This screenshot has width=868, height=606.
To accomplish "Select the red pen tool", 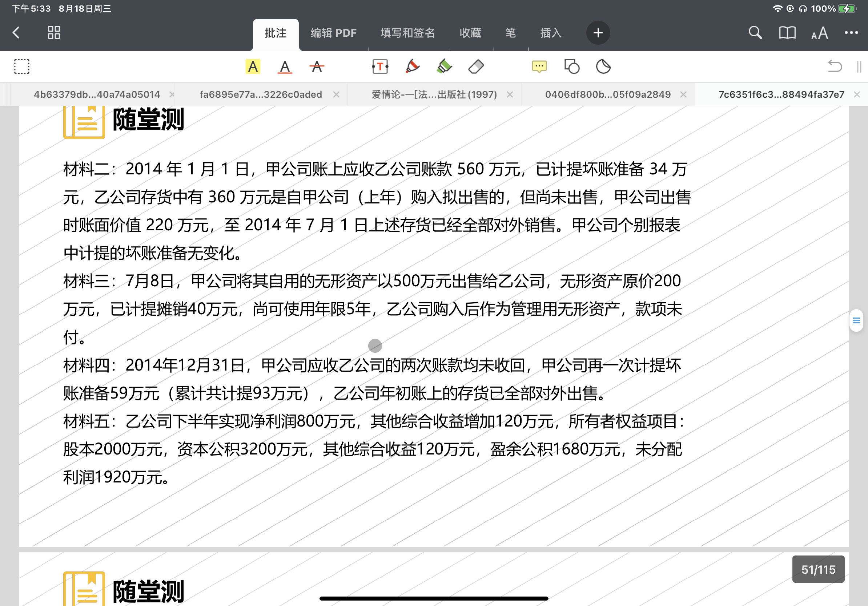I will click(412, 67).
